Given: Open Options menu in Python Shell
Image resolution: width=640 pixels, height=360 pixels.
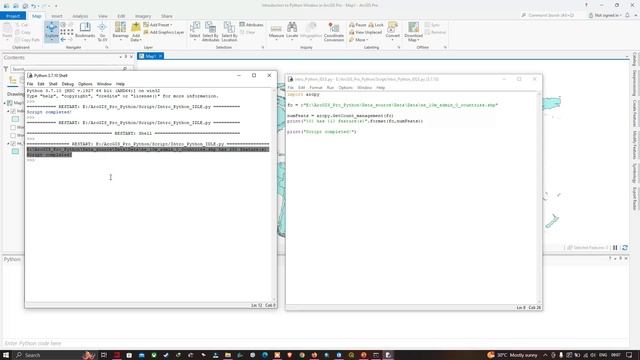Looking at the screenshot, I should pyautogui.click(x=85, y=84).
